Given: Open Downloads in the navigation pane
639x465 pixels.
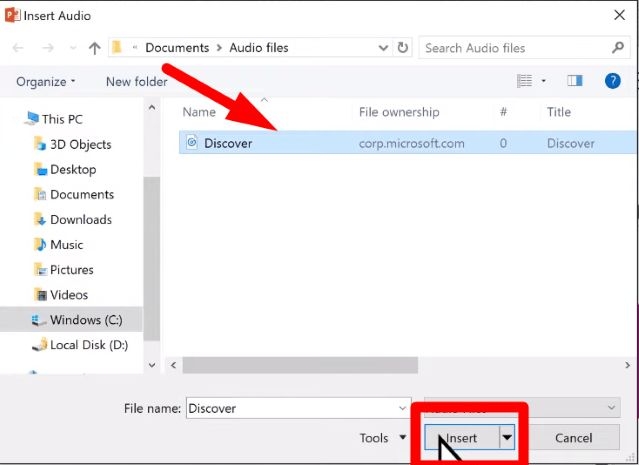Looking at the screenshot, I should [x=81, y=220].
